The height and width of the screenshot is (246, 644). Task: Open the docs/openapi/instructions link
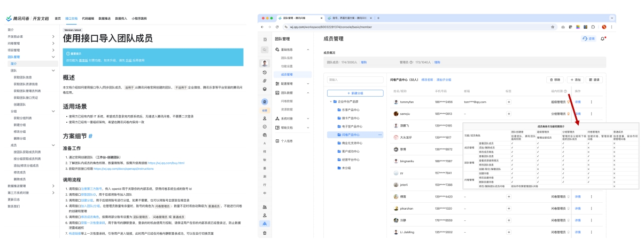click(x=125, y=168)
